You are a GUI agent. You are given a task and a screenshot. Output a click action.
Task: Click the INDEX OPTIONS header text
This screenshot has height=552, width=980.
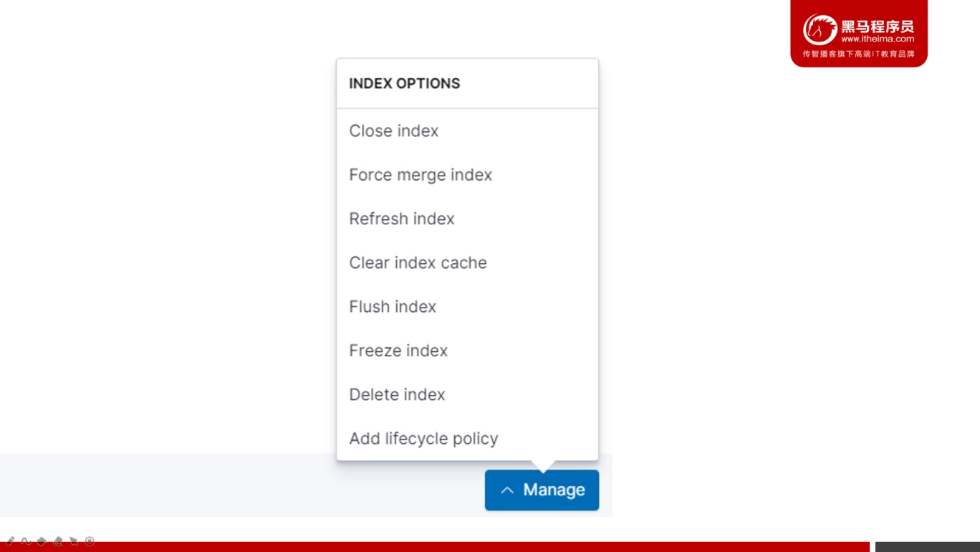(405, 83)
